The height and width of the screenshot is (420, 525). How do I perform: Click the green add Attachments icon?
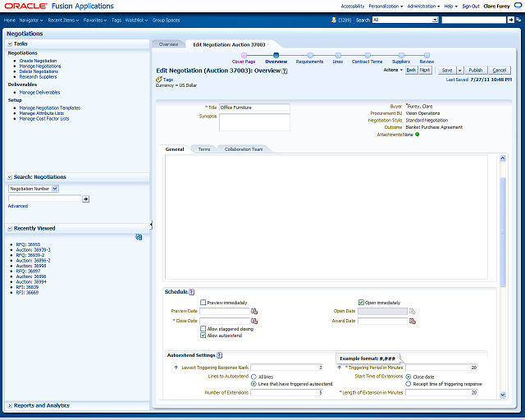tap(418, 135)
